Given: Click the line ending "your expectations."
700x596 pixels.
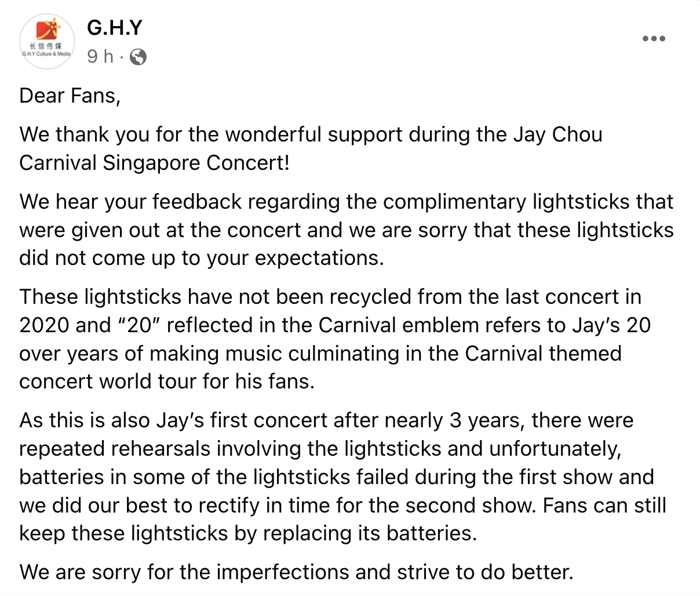Looking at the screenshot, I should pos(202,258).
